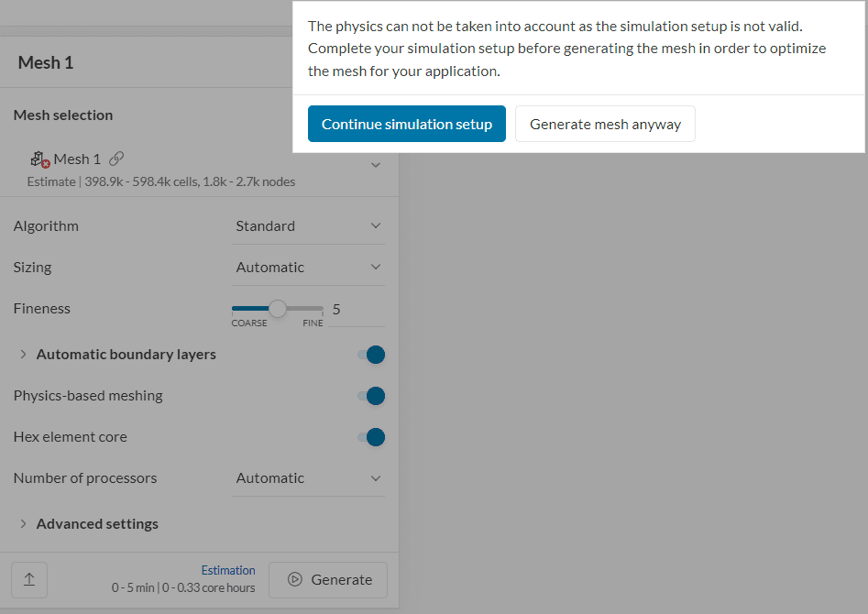The height and width of the screenshot is (614, 868).
Task: Open the Estimation details link
Action: pos(227,569)
